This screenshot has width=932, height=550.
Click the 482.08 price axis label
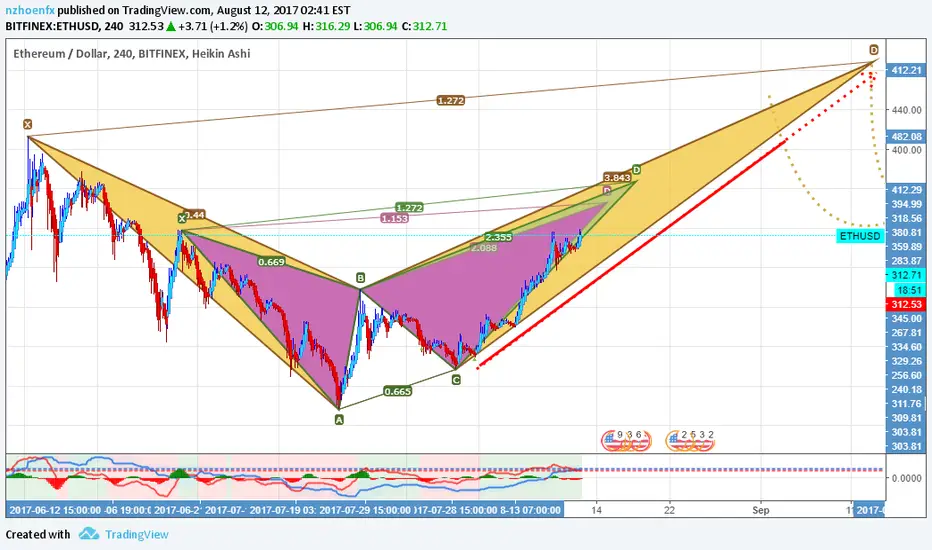[906, 137]
